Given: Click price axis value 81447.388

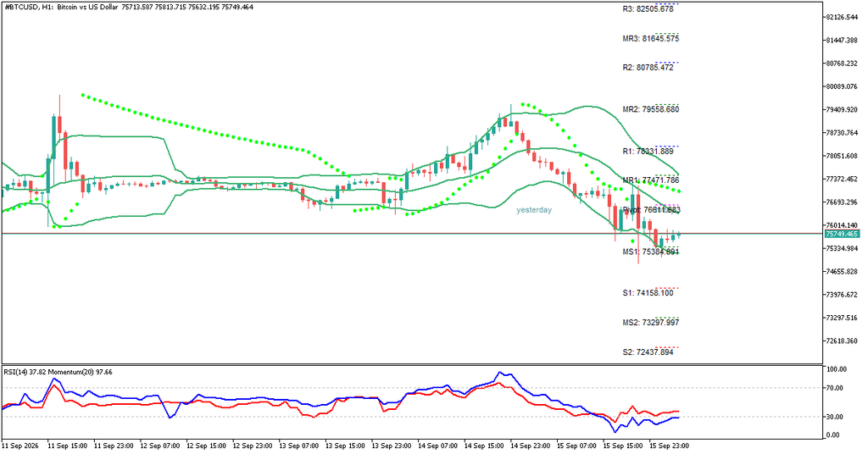Looking at the screenshot, I should (842, 41).
